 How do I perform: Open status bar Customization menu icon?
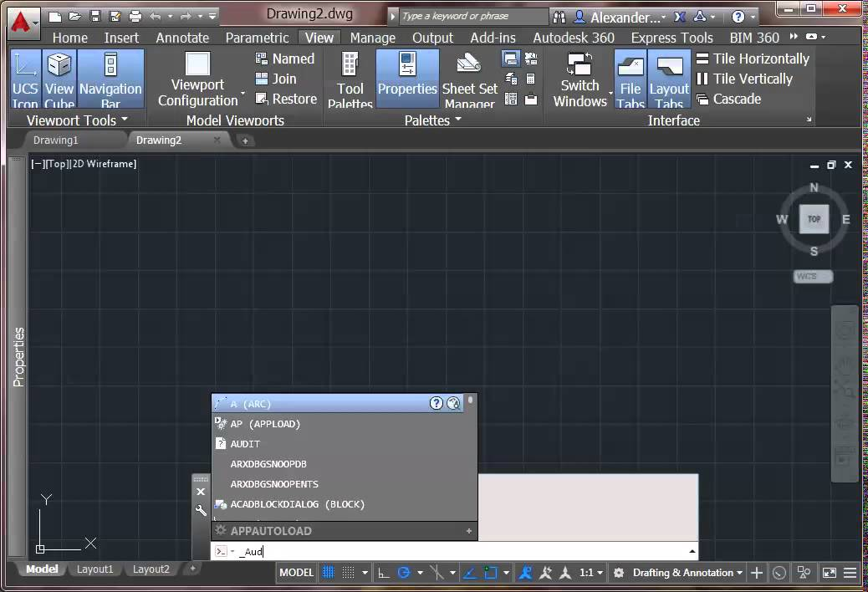[850, 573]
